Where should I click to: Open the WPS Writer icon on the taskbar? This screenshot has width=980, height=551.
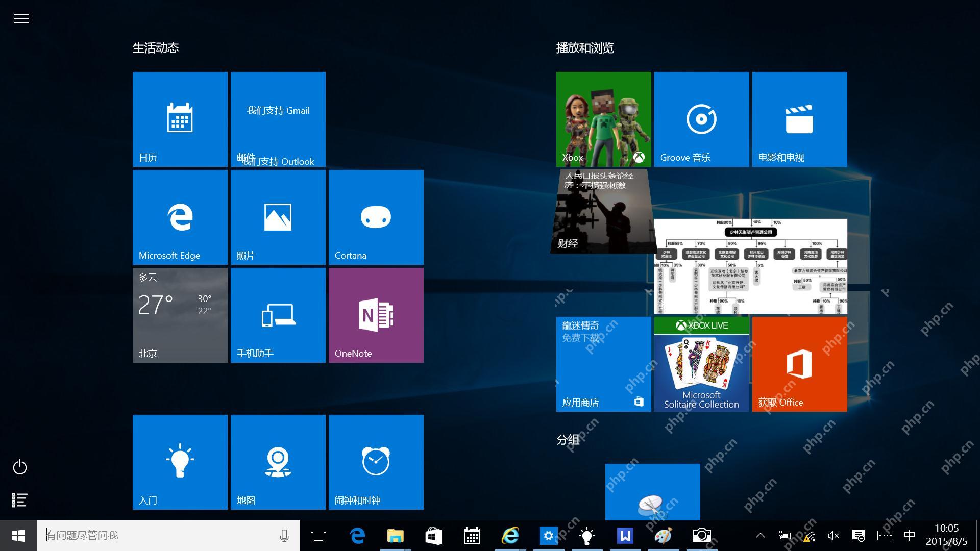[x=625, y=536]
